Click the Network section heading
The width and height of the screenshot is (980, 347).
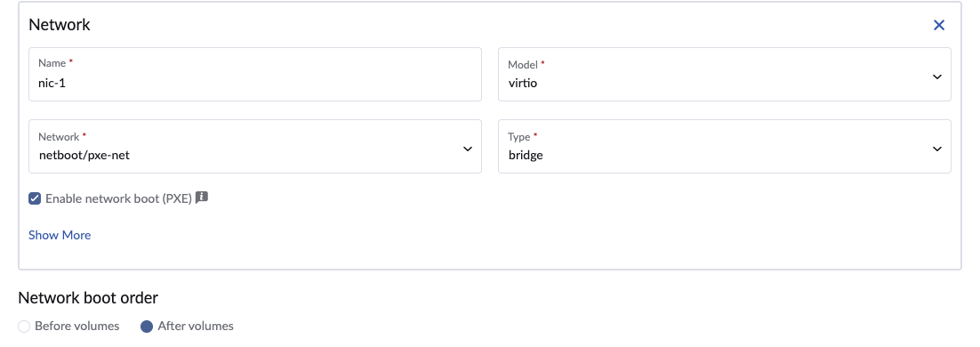(x=60, y=25)
